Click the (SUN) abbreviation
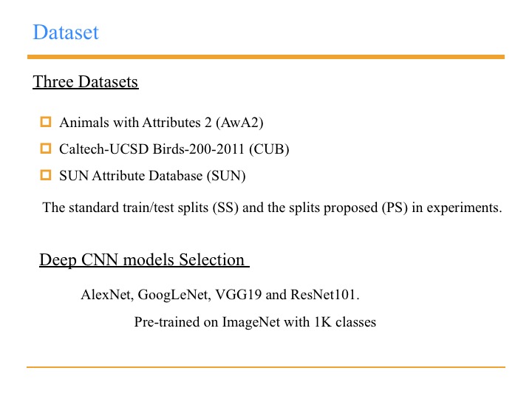 coord(226,176)
